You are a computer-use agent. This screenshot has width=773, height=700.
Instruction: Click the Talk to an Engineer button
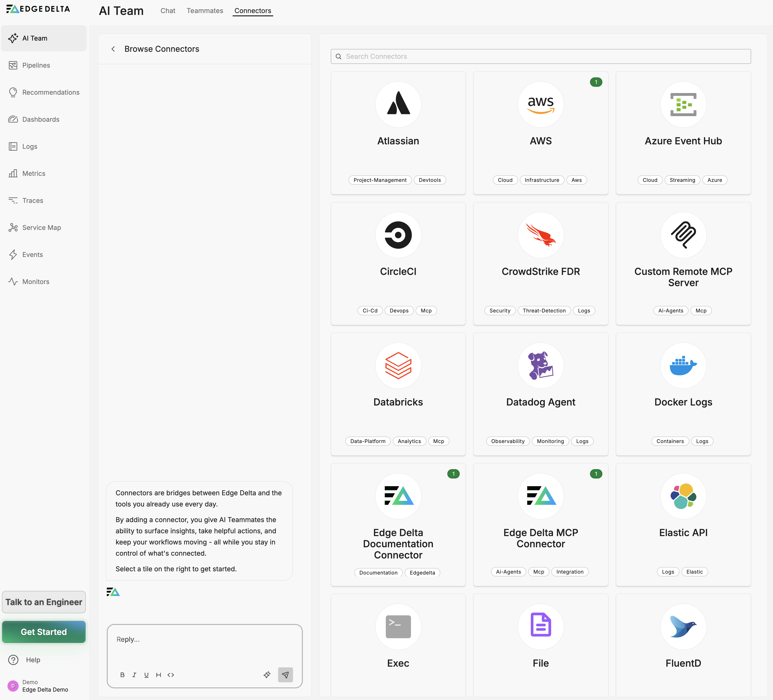point(44,602)
